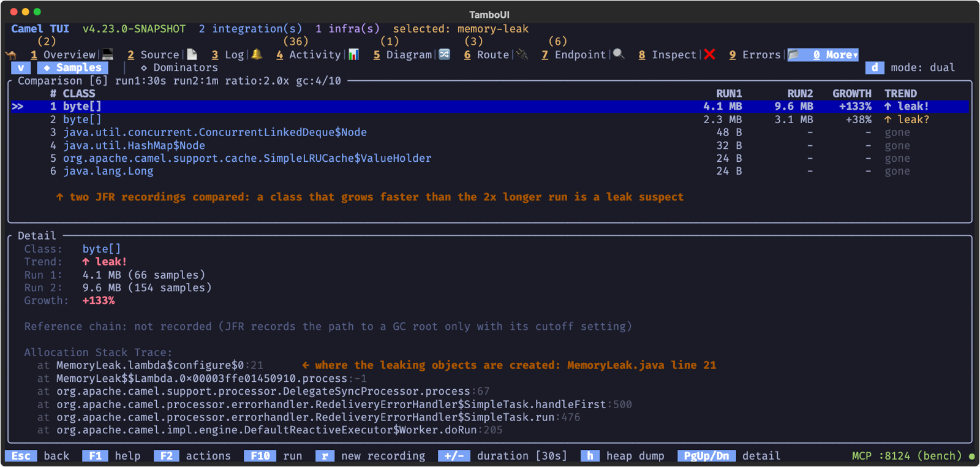Click the '2 integration(s)' header text

(250, 29)
